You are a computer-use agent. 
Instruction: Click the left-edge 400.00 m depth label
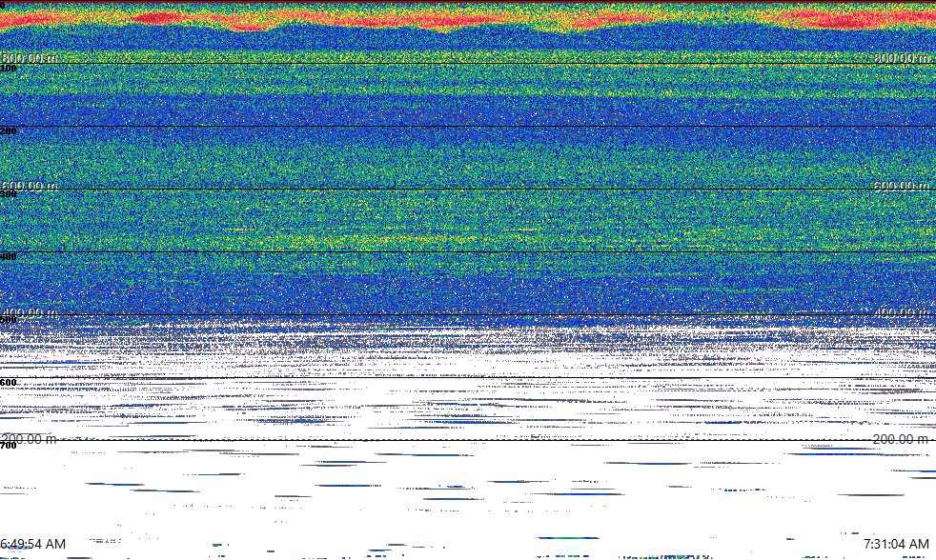coord(29,312)
